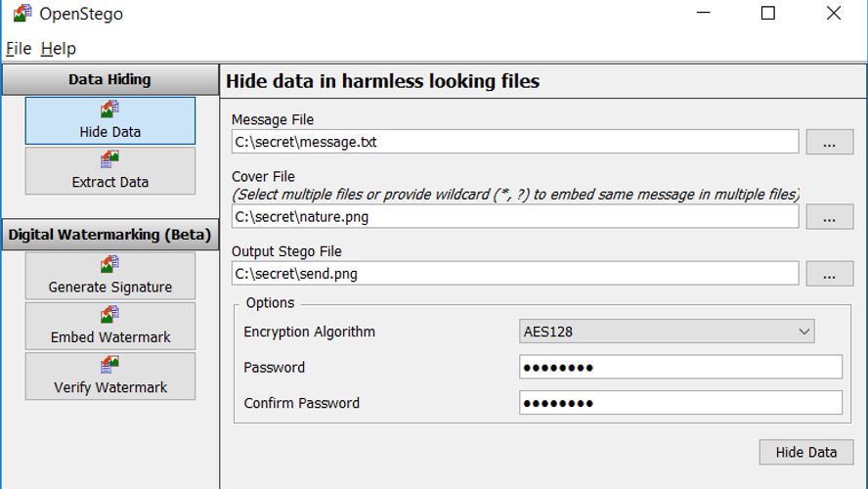Maximize the OpenStego window
Image resolution: width=868 pixels, height=489 pixels.
point(767,14)
